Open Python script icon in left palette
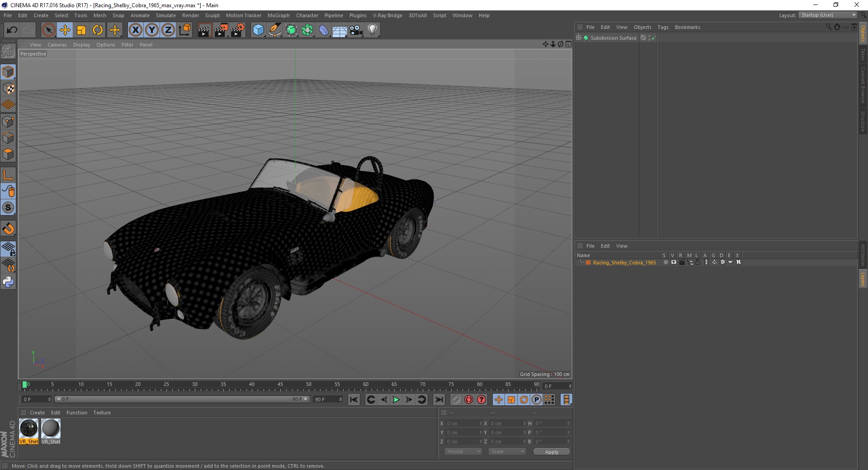The width and height of the screenshot is (868, 470). click(x=8, y=282)
